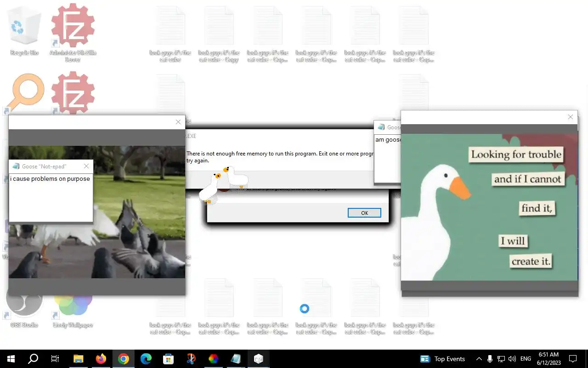The width and height of the screenshot is (588, 368).
Task: Open taskbar Search magnifier
Action: (33, 359)
